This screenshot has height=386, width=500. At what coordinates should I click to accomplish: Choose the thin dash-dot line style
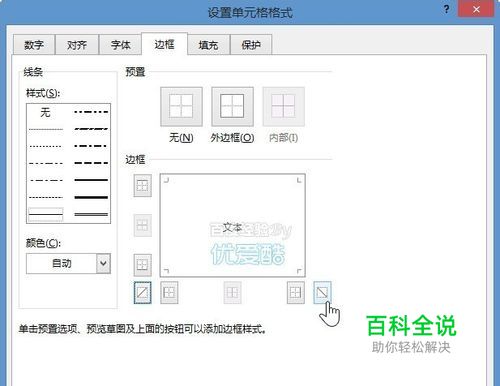pyautogui.click(x=46, y=180)
